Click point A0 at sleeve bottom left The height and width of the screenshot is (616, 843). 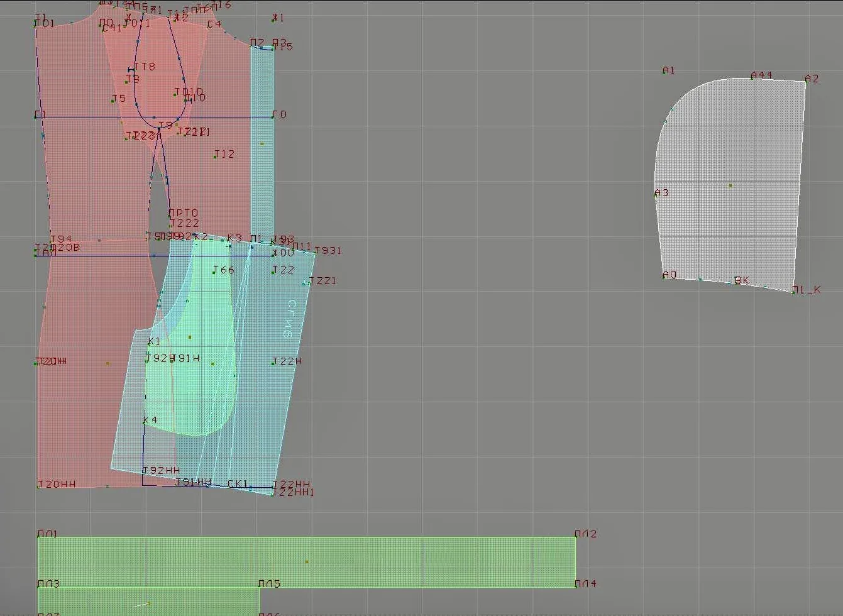(x=669, y=275)
